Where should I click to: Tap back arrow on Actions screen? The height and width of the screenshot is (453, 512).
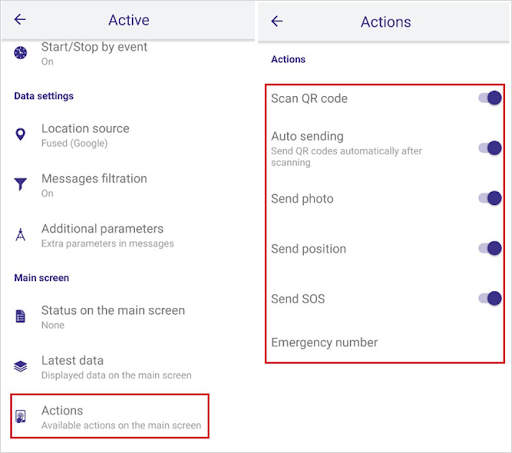click(277, 21)
